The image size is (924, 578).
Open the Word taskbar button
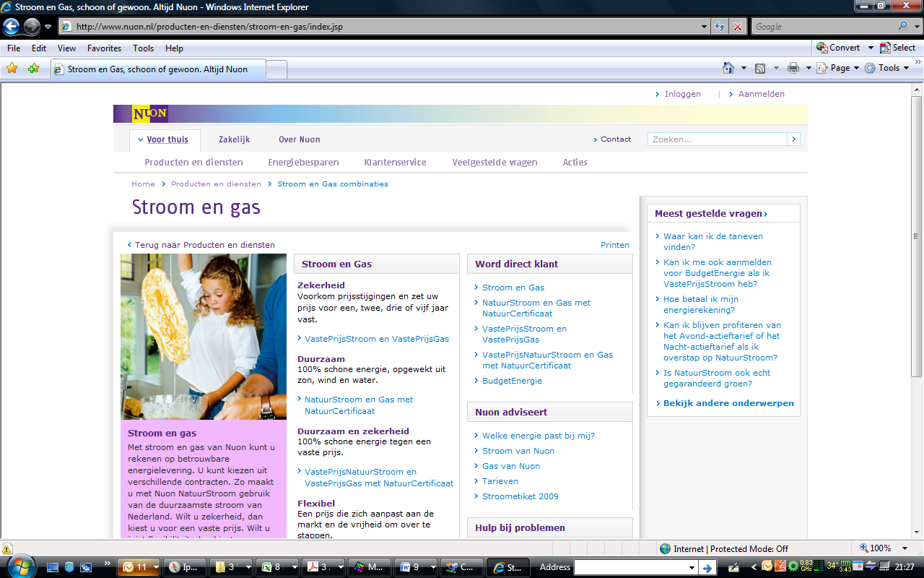click(x=415, y=567)
